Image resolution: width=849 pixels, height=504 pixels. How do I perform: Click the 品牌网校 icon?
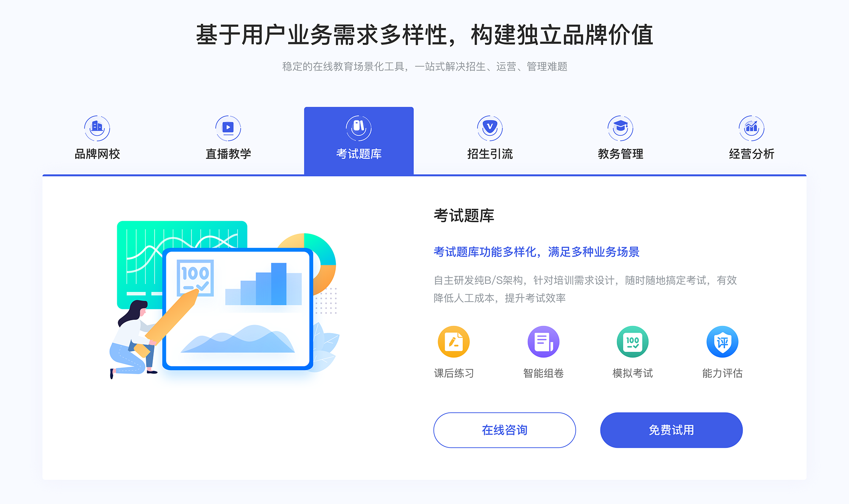click(96, 126)
